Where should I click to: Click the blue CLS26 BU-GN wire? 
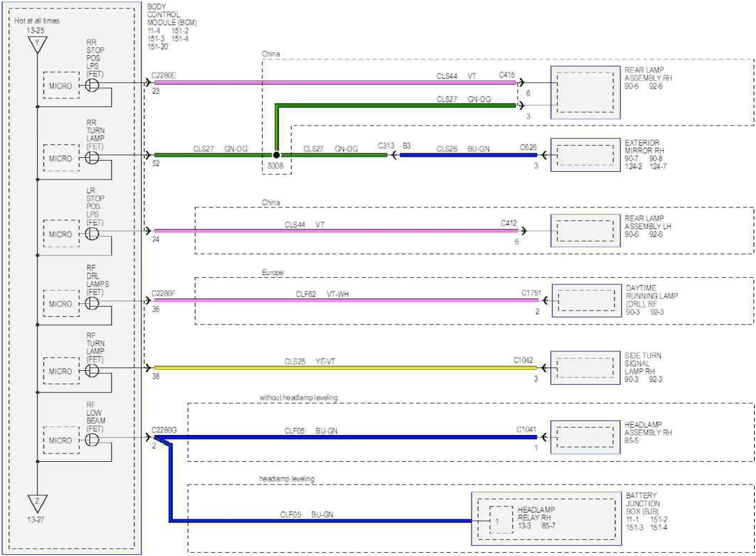coord(468,154)
